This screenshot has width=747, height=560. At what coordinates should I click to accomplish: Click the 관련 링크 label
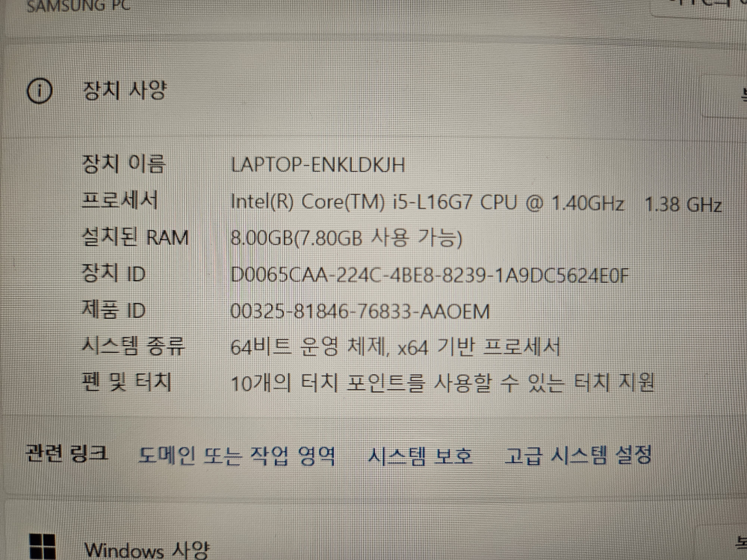66,453
